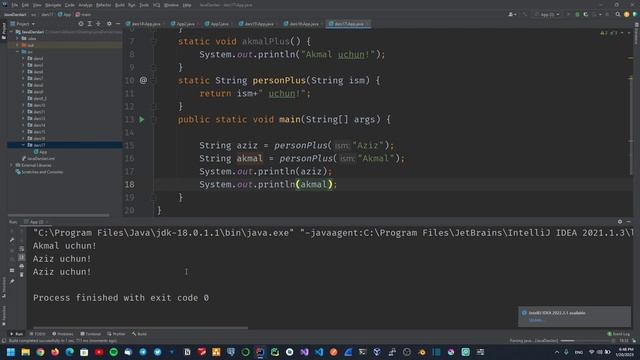The height and width of the screenshot is (360, 640).
Task: Open the Project panel options gear
Action: [109, 24]
